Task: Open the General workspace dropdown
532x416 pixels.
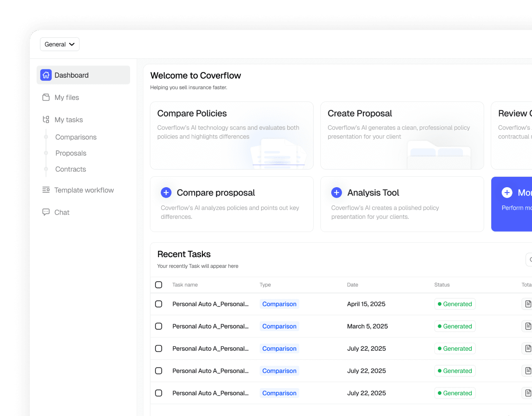Action: [x=60, y=45]
